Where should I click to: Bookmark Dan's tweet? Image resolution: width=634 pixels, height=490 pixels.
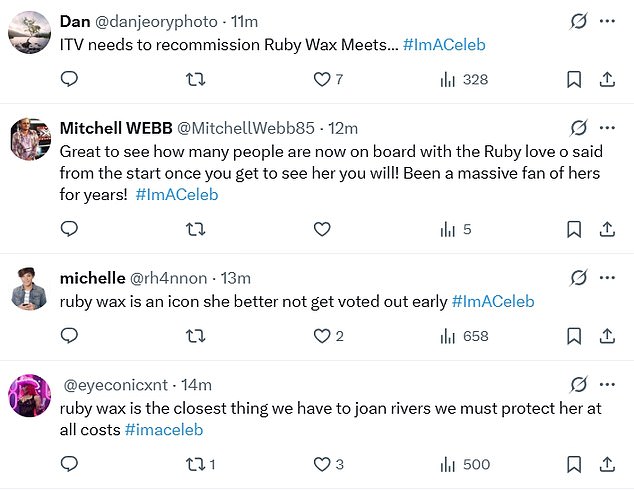pyautogui.click(x=574, y=79)
